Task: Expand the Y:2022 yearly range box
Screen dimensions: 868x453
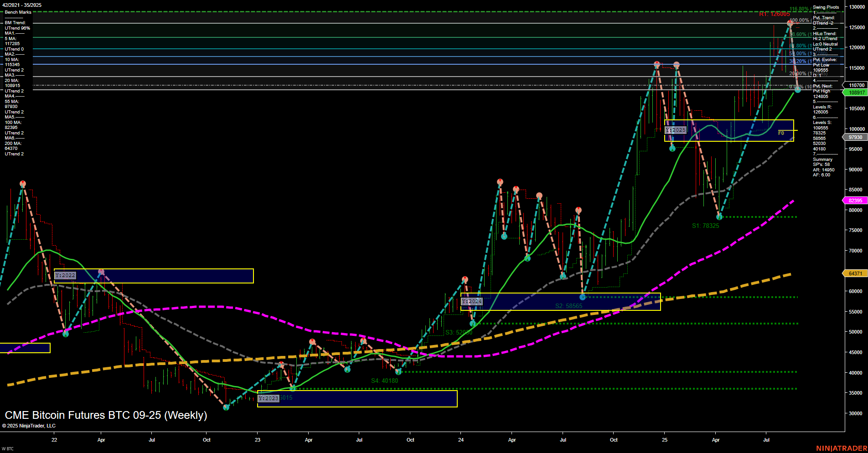Action: coord(65,275)
